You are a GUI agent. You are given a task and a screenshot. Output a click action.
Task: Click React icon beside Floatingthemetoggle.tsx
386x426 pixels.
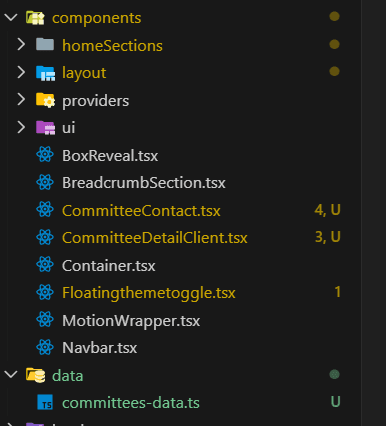pos(45,292)
